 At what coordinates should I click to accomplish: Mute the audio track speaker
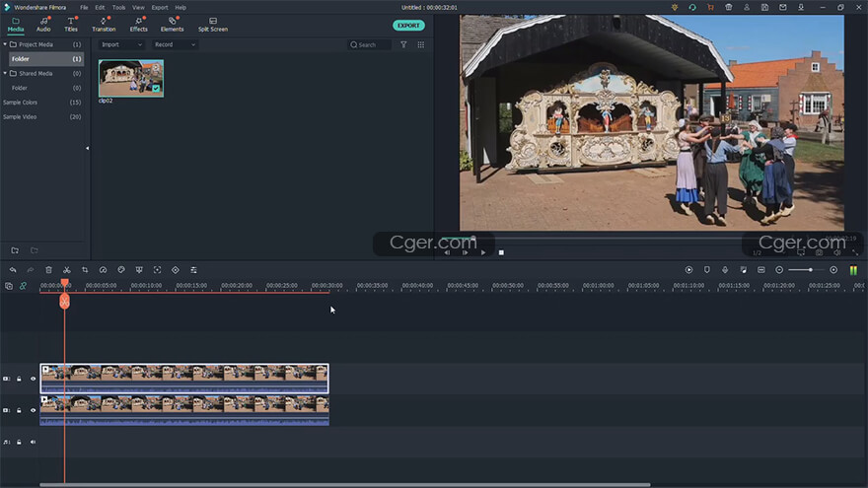(33, 442)
